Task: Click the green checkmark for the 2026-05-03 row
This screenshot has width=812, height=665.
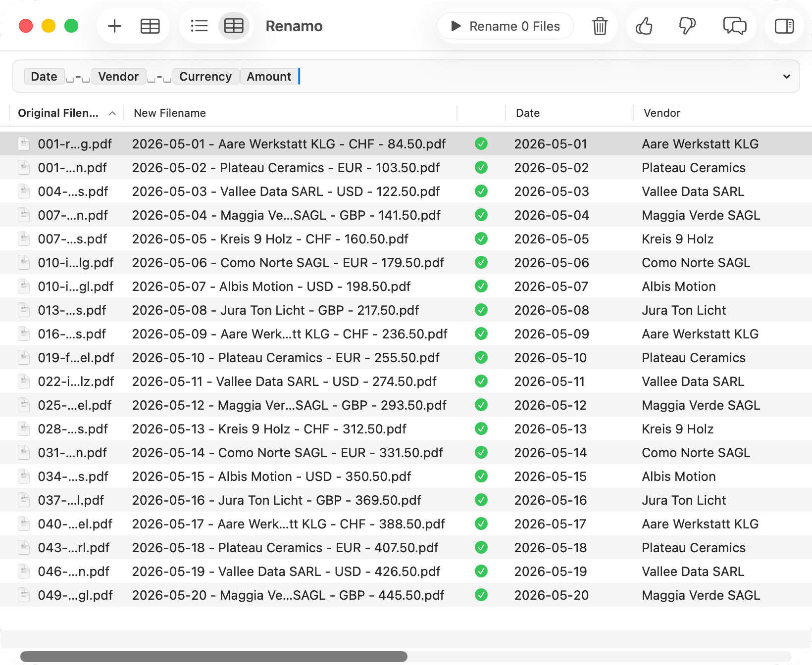Action: pyautogui.click(x=481, y=191)
